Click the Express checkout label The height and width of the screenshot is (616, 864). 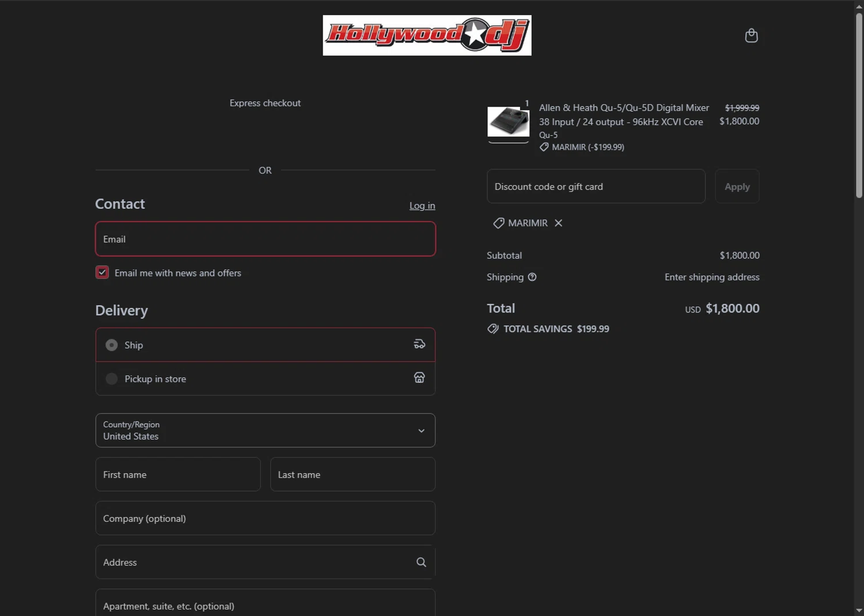[265, 103]
